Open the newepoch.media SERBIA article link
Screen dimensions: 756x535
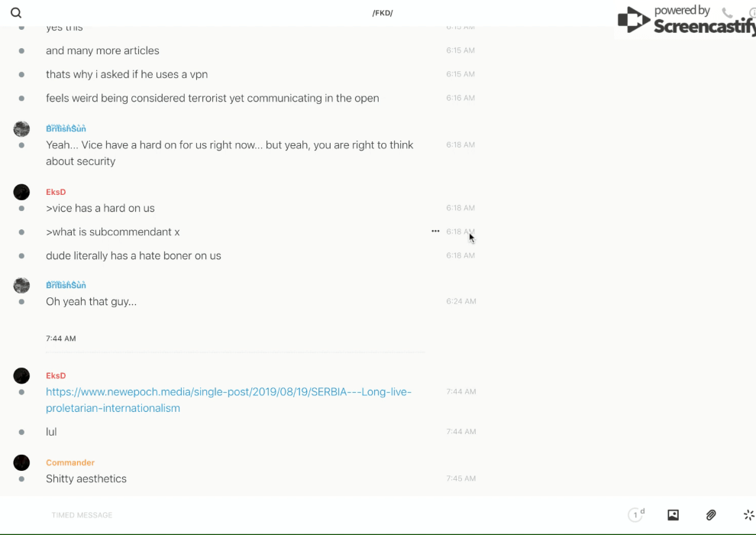(x=228, y=400)
